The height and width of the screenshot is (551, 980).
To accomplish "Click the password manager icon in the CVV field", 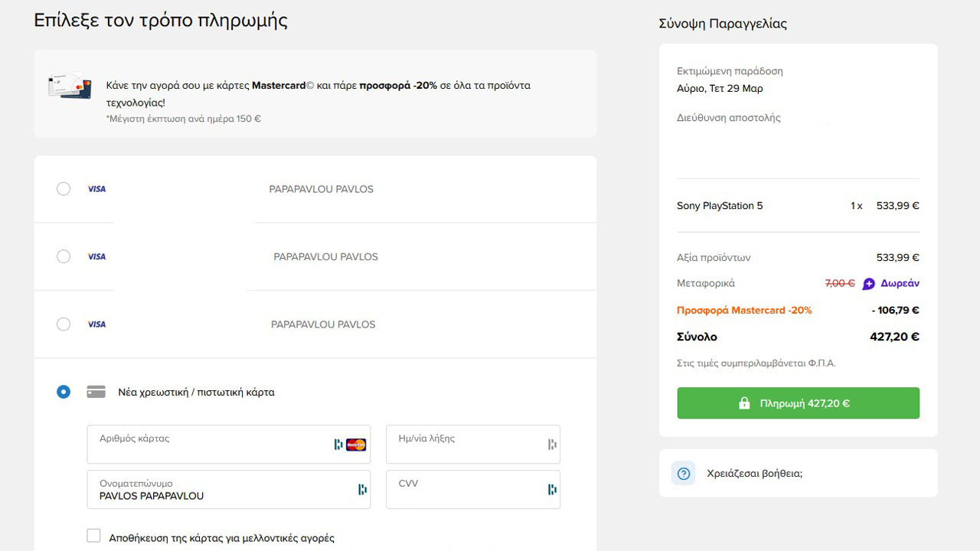I will [x=551, y=490].
